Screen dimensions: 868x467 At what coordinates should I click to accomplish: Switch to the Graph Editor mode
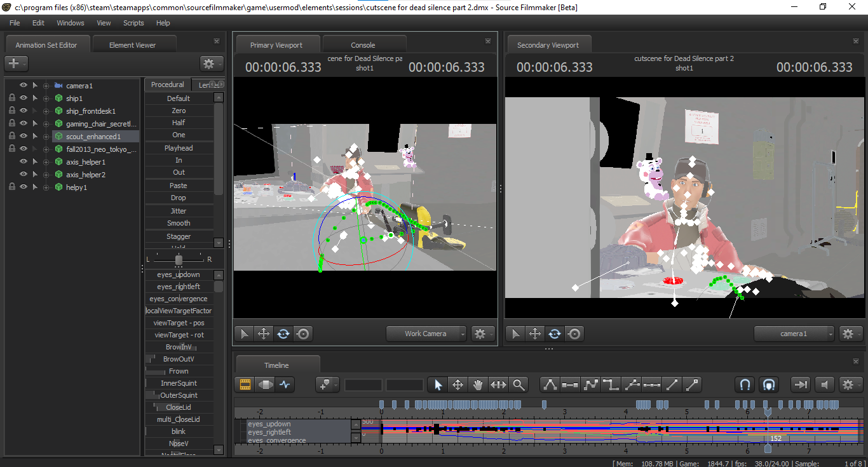click(x=284, y=384)
